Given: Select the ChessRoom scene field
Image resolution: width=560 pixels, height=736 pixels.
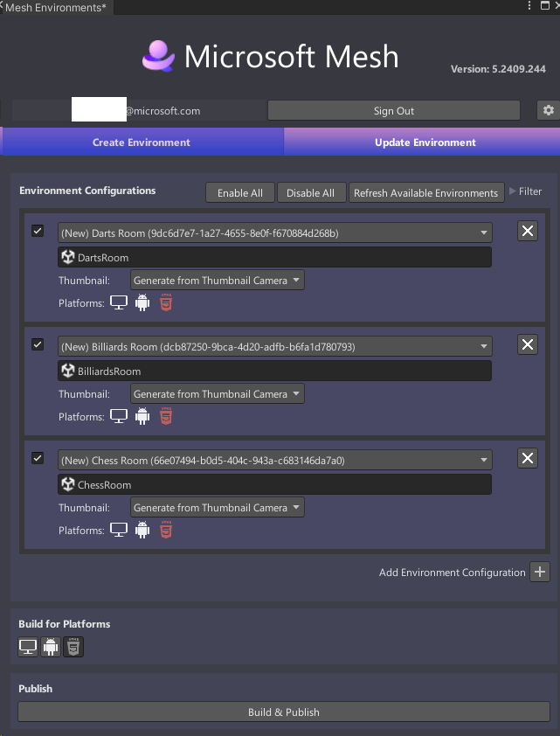Looking at the screenshot, I should [275, 484].
